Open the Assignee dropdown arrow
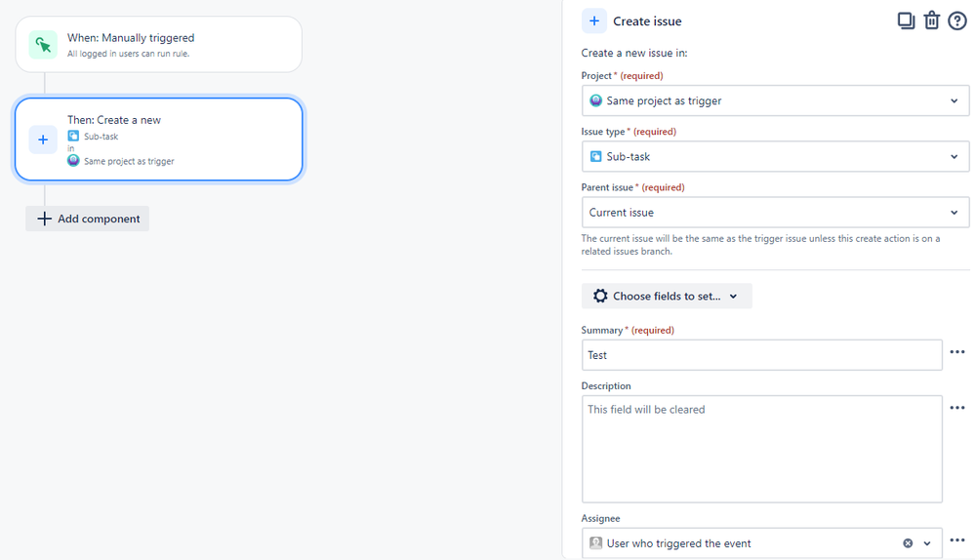Screen dimensions: 975x560 [927, 543]
